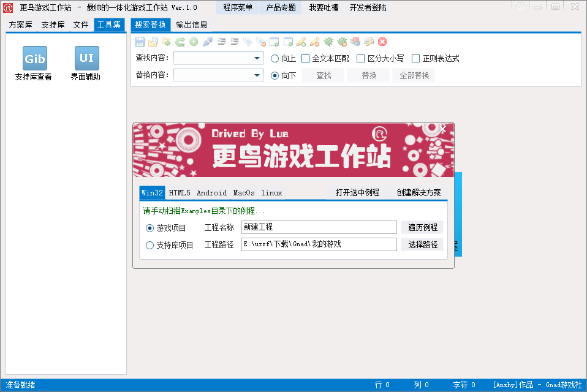Switch to the 搜索替换 tab
The width and height of the screenshot is (587, 392).
(150, 24)
